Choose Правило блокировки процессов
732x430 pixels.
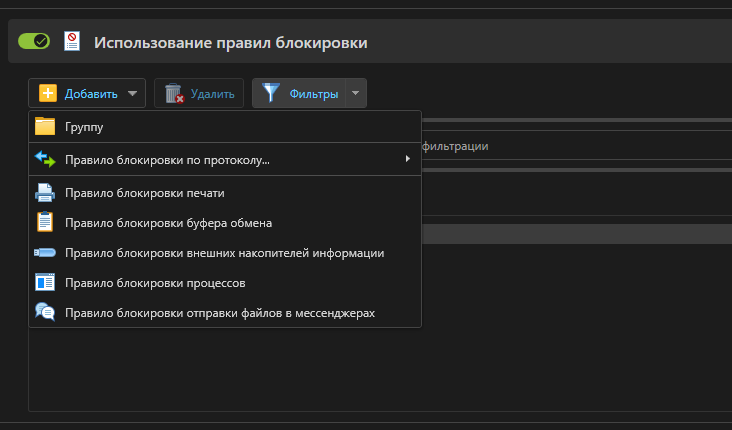tap(225, 283)
